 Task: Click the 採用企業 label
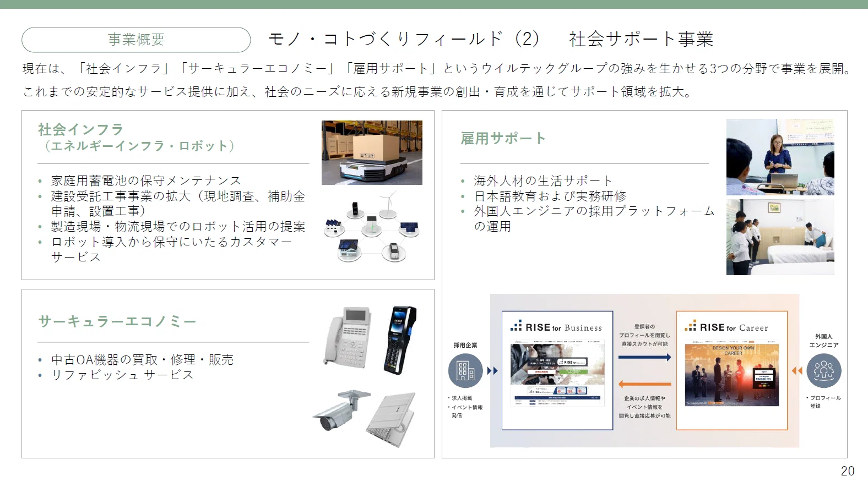click(465, 345)
